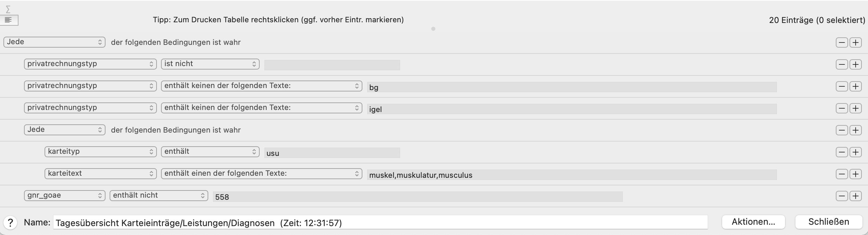Click the Aktionen... button

point(753,222)
